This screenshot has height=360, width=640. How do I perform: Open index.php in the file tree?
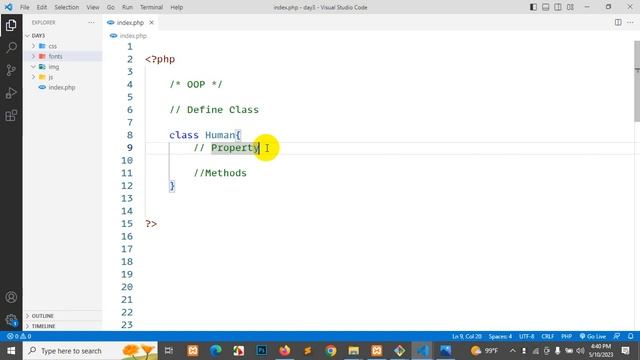pos(62,87)
